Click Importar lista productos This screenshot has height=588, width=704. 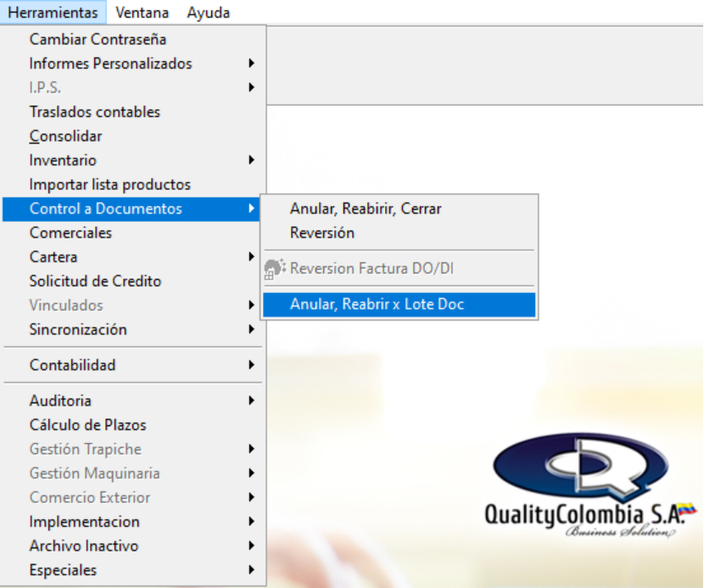pyautogui.click(x=132, y=185)
